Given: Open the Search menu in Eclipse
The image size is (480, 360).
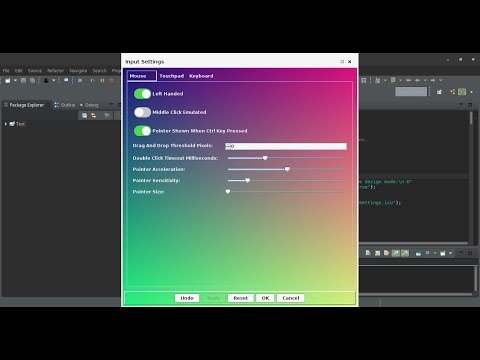Looking at the screenshot, I should [x=100, y=71].
